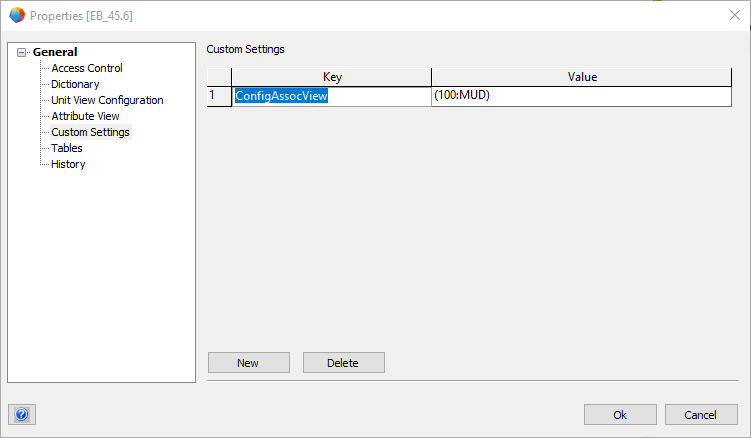Collapse the General tree node
This screenshot has width=751, height=438.
click(22, 53)
